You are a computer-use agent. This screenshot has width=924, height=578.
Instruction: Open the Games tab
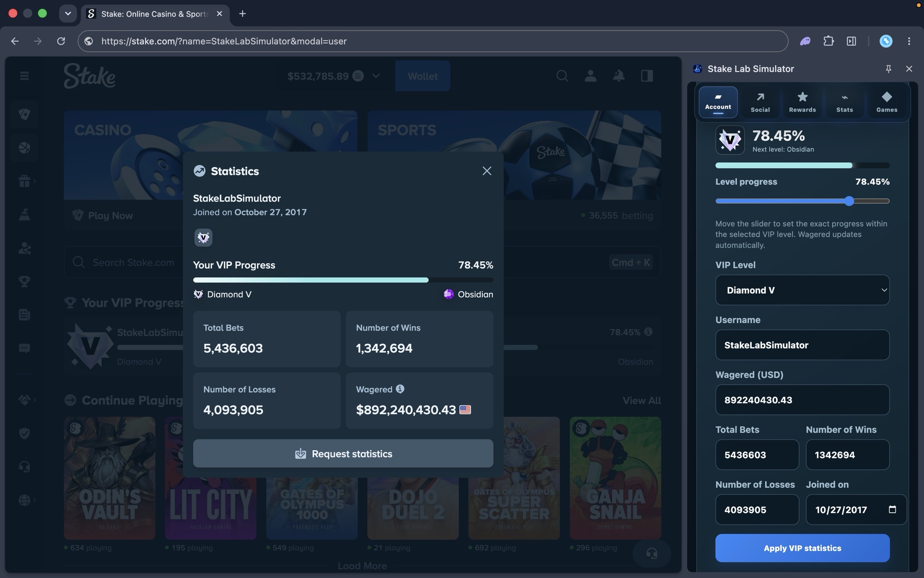pyautogui.click(x=887, y=102)
